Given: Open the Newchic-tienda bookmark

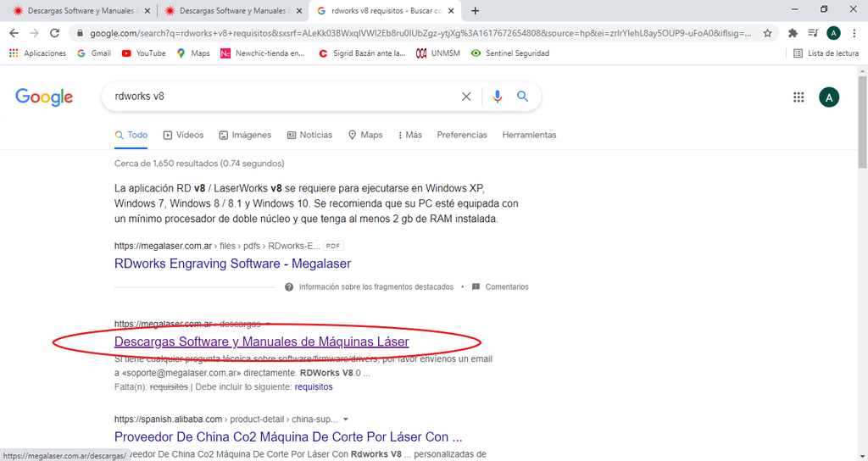Looking at the screenshot, I should click(x=263, y=53).
